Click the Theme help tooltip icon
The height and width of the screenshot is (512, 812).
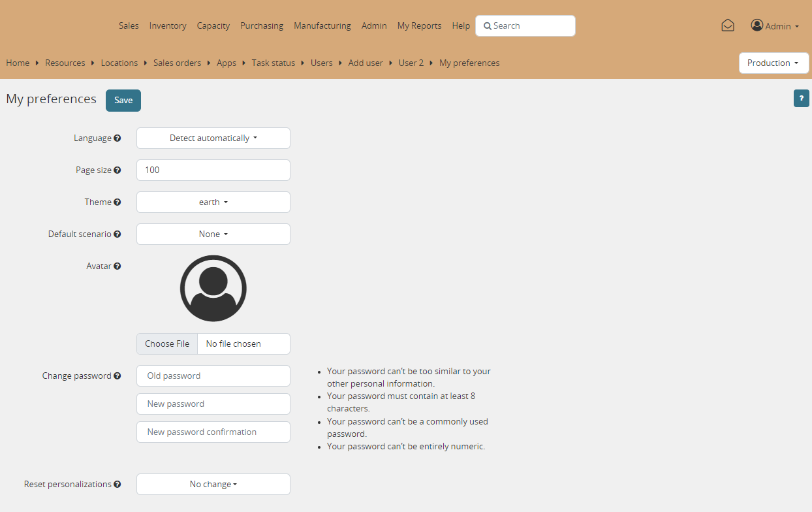click(119, 202)
